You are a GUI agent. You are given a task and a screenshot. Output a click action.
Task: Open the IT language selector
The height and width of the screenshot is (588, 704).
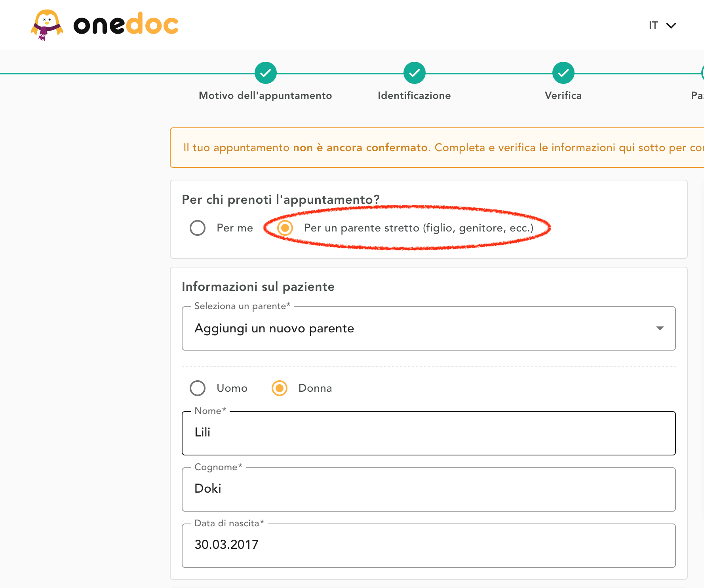pyautogui.click(x=653, y=26)
